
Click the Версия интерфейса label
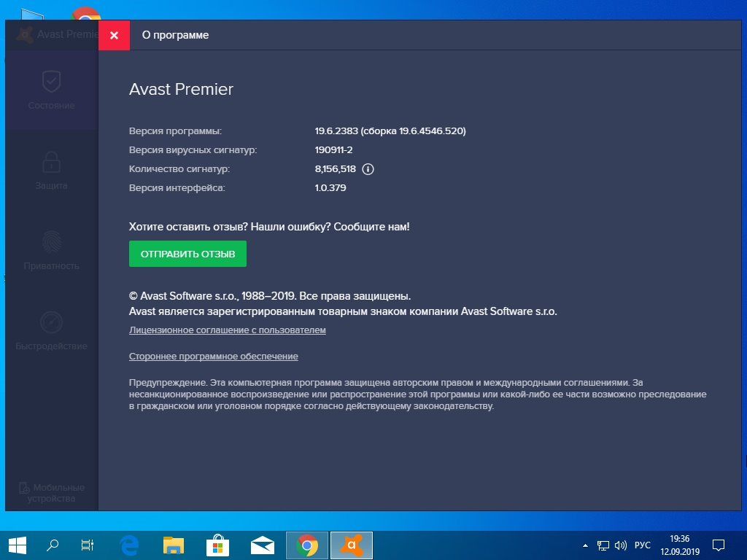pyautogui.click(x=177, y=188)
